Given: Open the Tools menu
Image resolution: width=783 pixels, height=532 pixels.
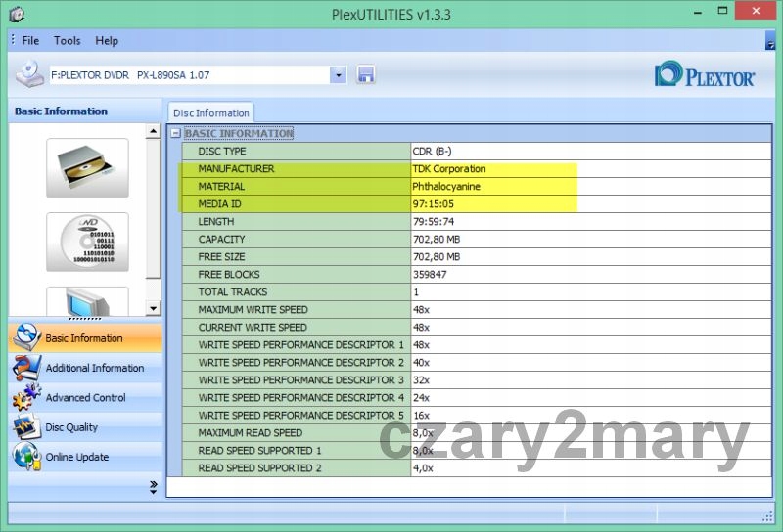Looking at the screenshot, I should pos(68,41).
